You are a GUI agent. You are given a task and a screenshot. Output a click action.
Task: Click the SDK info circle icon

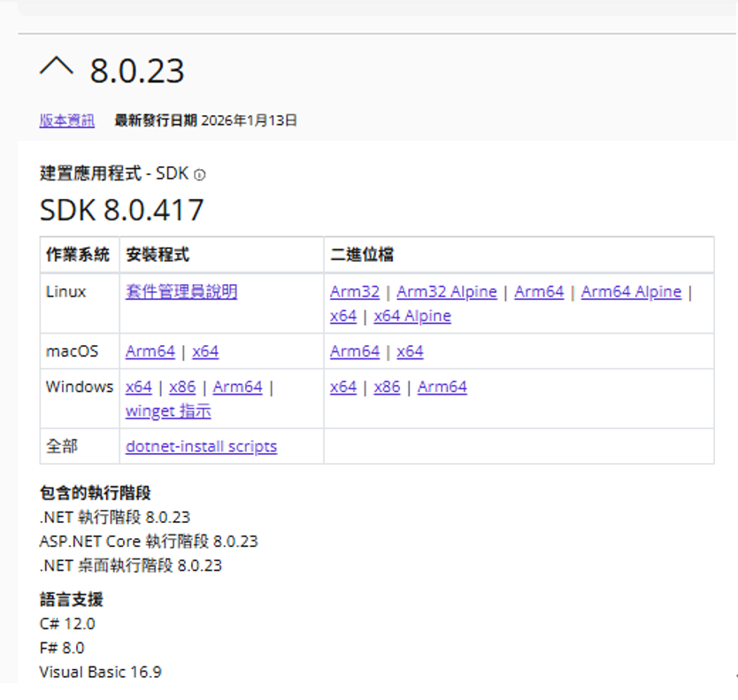(200, 175)
